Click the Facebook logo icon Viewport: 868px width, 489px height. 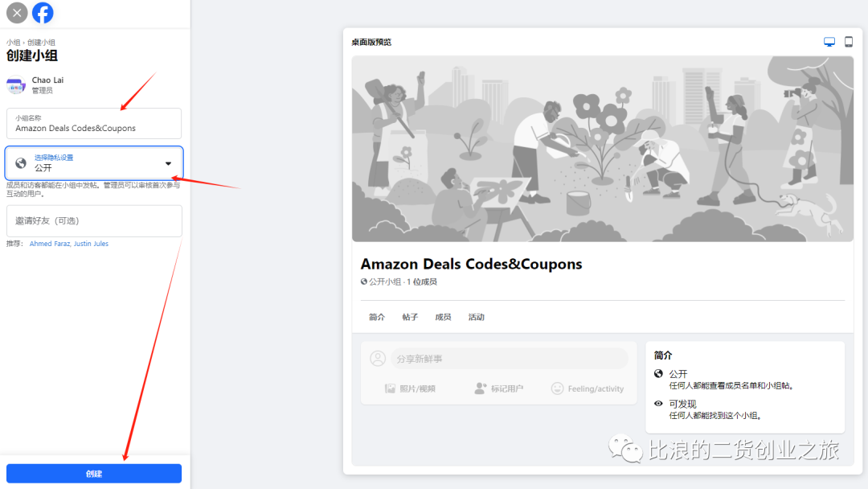pyautogui.click(x=43, y=13)
